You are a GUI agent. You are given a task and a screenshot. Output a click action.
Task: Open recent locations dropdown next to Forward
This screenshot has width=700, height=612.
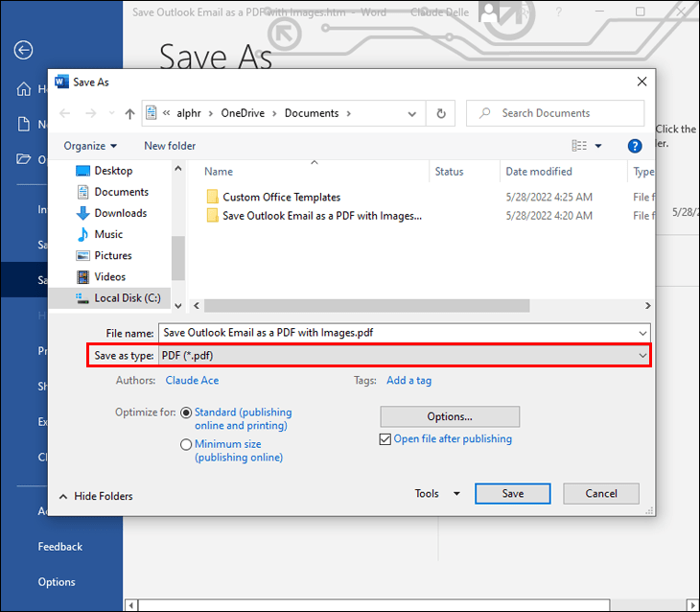pos(111,113)
